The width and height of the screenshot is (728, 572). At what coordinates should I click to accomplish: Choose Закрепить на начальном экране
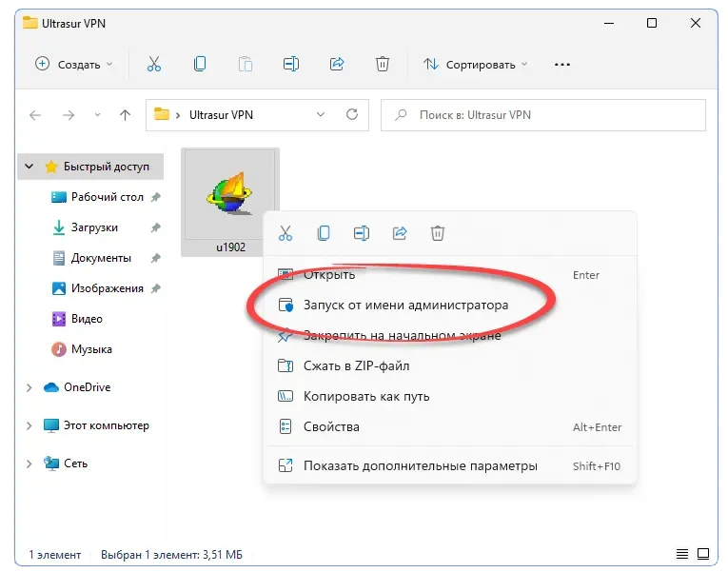(x=449, y=335)
